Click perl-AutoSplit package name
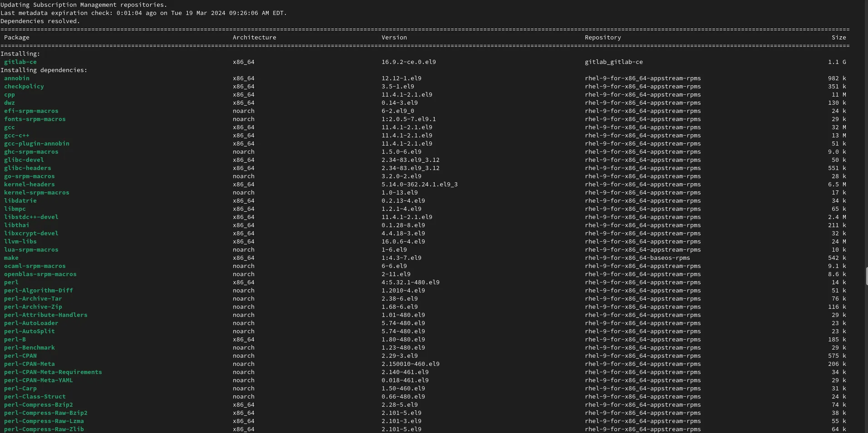 tap(29, 331)
